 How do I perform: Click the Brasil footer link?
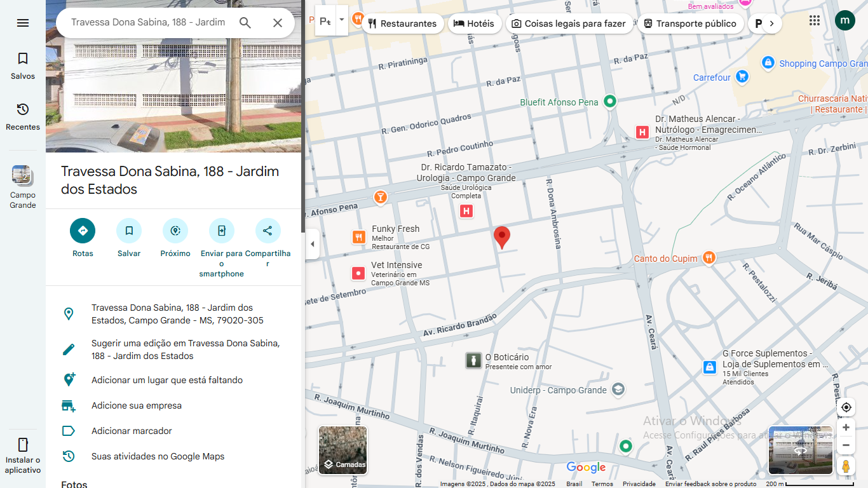coord(574,484)
